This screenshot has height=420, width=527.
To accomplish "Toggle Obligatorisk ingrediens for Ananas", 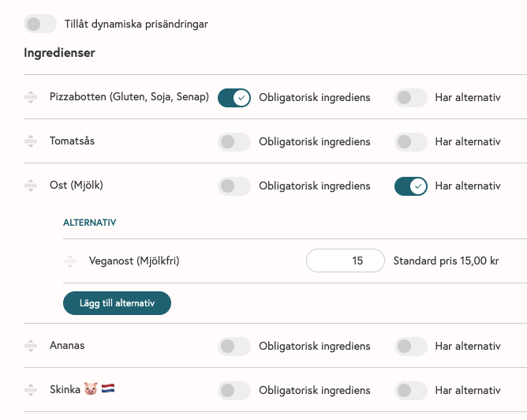I will pos(234,347).
